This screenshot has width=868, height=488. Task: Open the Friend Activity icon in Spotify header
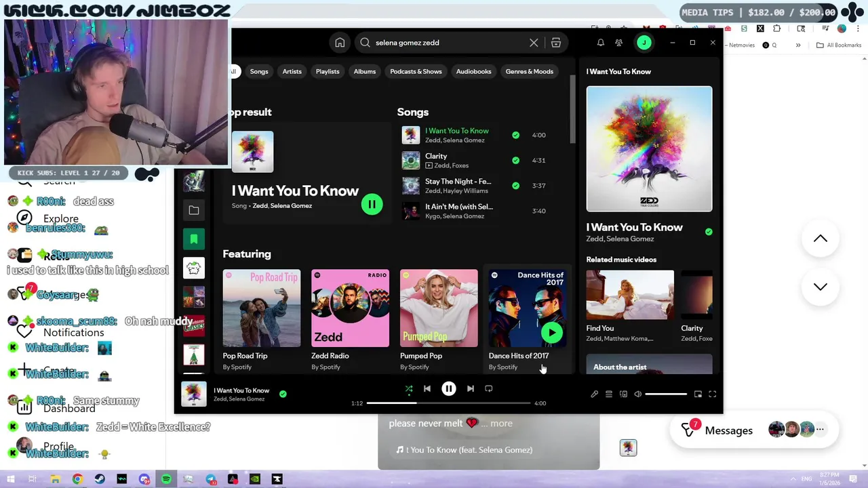(x=618, y=43)
